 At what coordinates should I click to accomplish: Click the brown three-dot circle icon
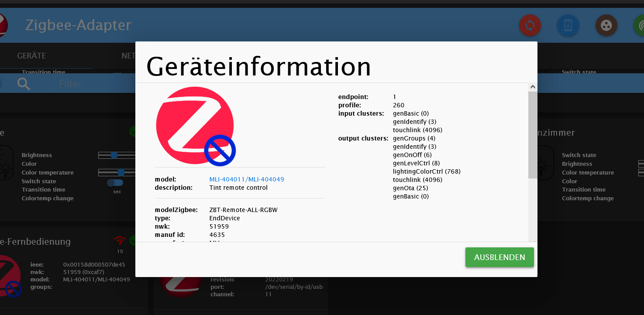[606, 25]
